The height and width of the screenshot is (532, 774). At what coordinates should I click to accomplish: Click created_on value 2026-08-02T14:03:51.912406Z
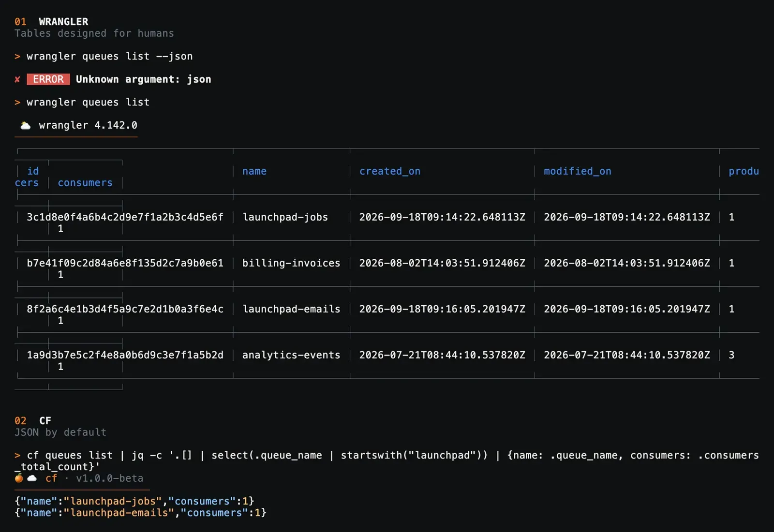[x=442, y=263]
